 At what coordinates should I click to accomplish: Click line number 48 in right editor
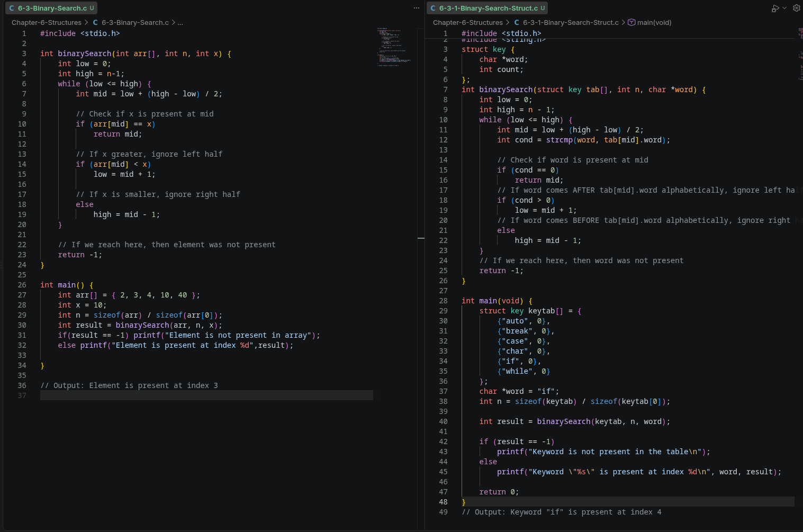(x=443, y=502)
